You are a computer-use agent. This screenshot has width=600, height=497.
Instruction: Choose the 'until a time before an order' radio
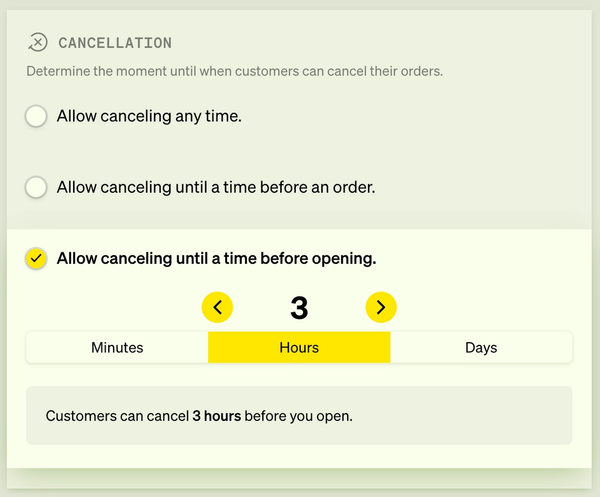click(36, 187)
